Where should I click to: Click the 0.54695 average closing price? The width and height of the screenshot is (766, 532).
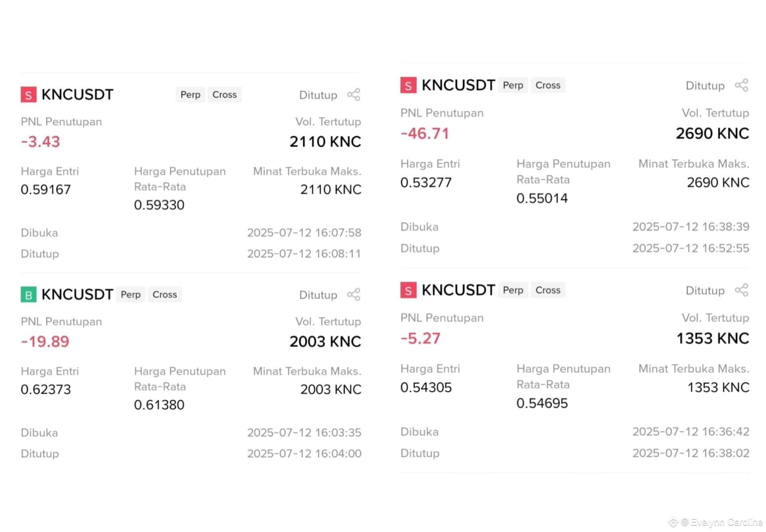coord(542,403)
